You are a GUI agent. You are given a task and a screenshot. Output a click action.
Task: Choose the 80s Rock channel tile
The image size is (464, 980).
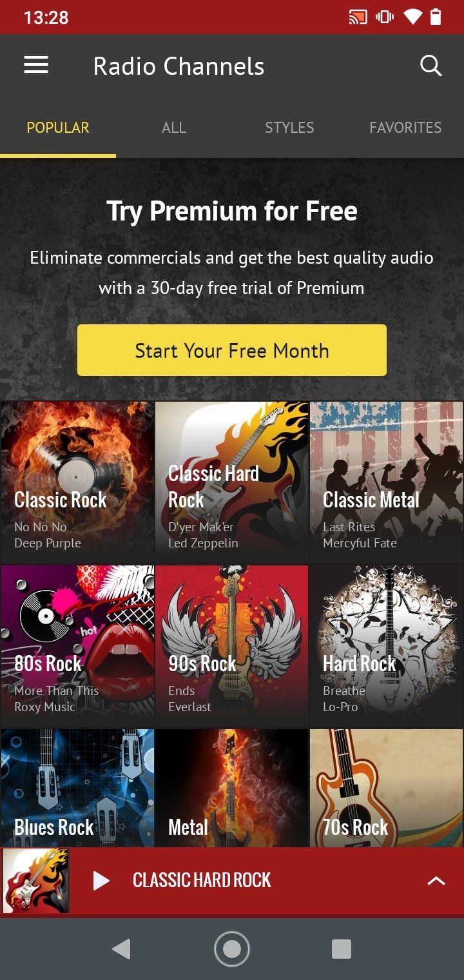(77, 647)
